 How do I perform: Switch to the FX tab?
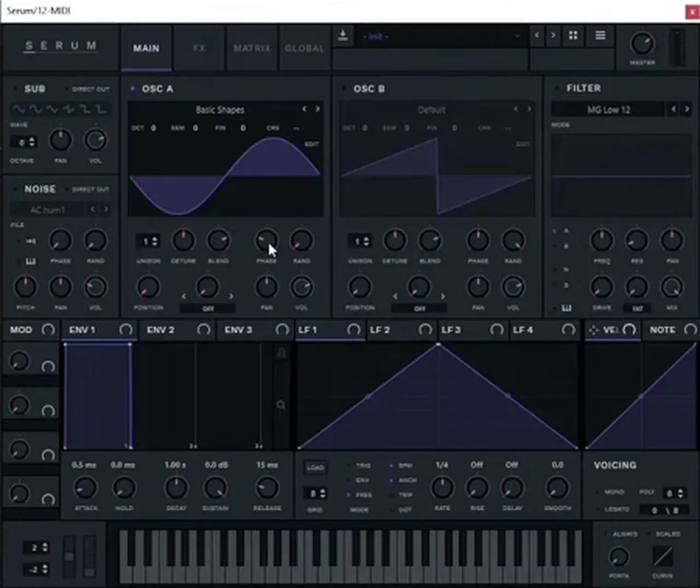coord(199,48)
